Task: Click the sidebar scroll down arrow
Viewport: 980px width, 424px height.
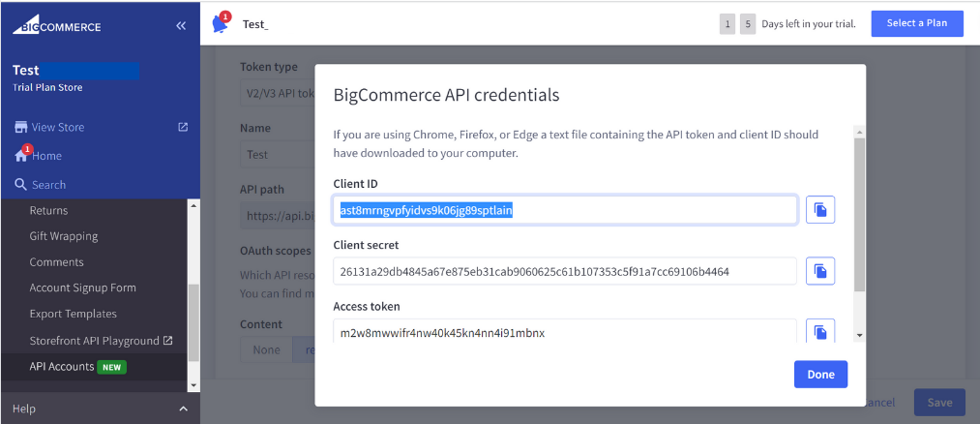Action: [193, 385]
